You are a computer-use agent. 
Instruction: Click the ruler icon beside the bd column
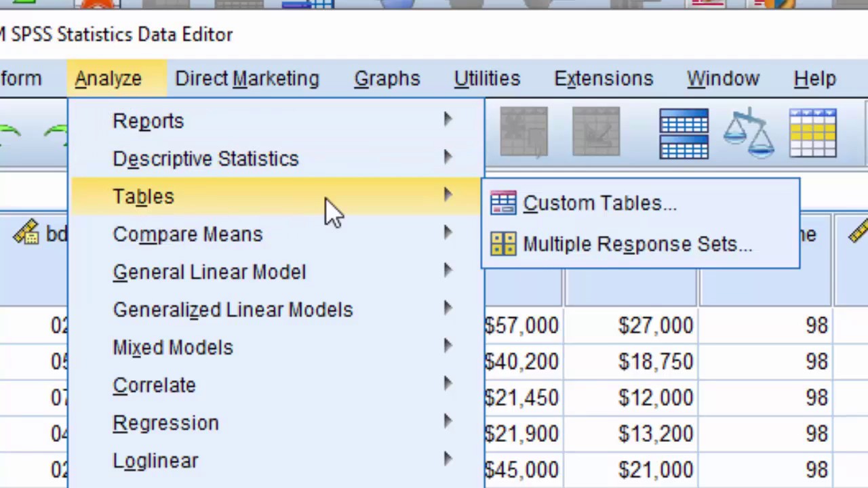tap(26, 235)
